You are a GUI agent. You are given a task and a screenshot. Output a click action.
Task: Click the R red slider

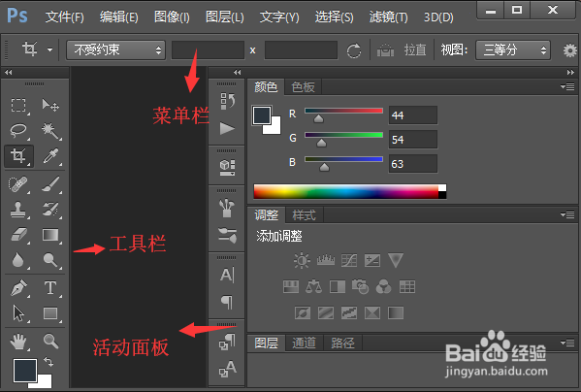point(343,111)
